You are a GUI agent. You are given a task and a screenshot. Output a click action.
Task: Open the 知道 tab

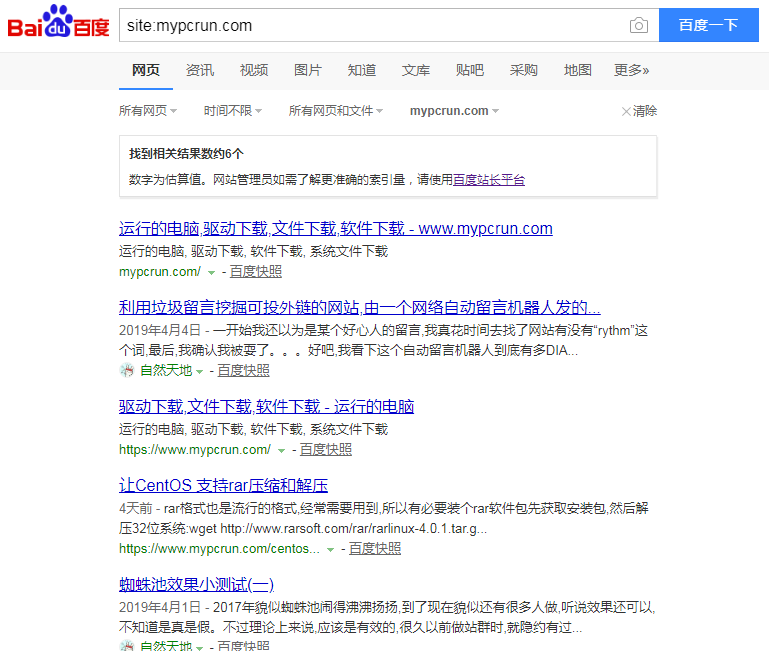point(361,70)
